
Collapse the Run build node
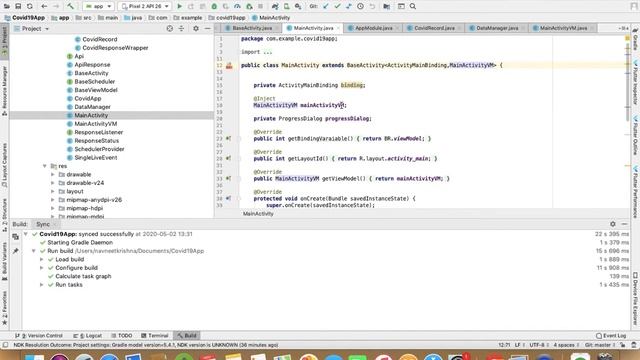coord(33,251)
